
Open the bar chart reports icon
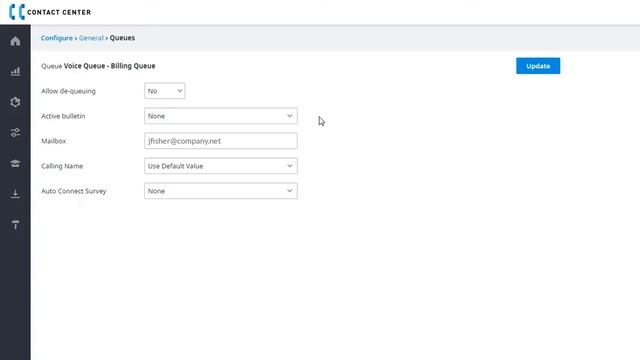15,71
